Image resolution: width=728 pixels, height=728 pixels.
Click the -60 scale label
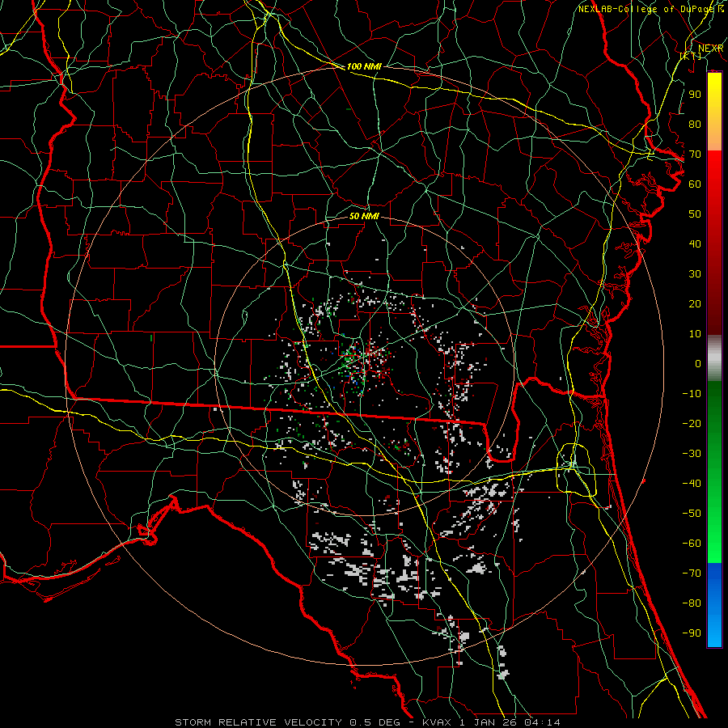click(692, 544)
